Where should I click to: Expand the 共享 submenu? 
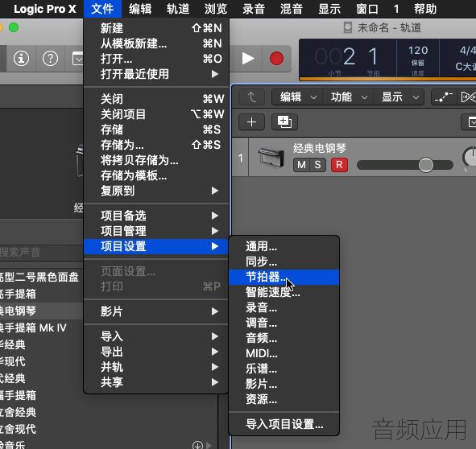point(156,382)
